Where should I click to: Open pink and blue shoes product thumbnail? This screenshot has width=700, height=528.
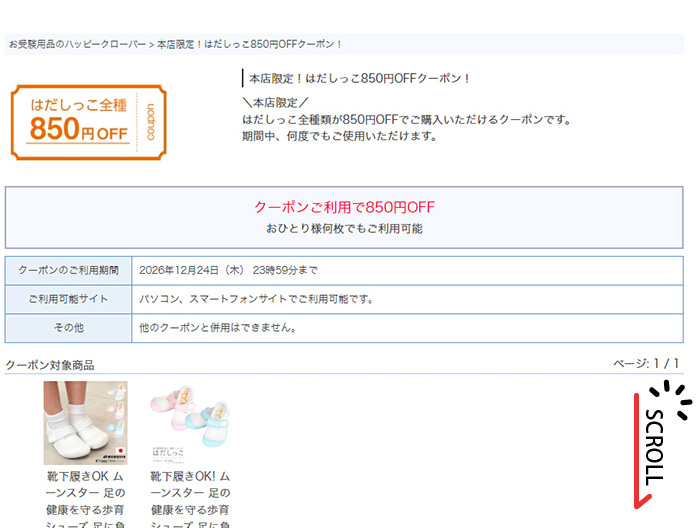click(190, 423)
